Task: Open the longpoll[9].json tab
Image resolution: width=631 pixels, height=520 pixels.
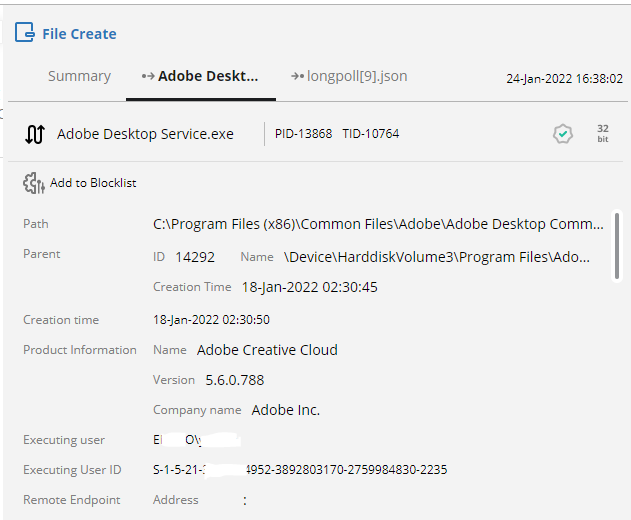Action: click(x=357, y=76)
